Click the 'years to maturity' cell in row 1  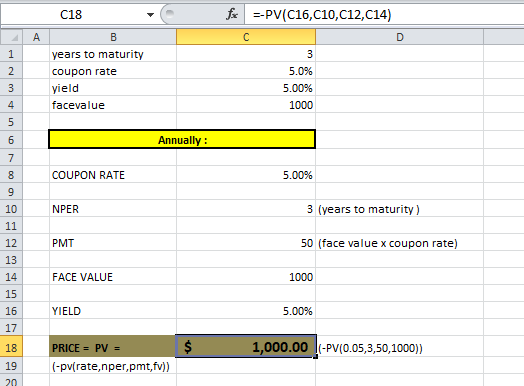[x=113, y=54]
